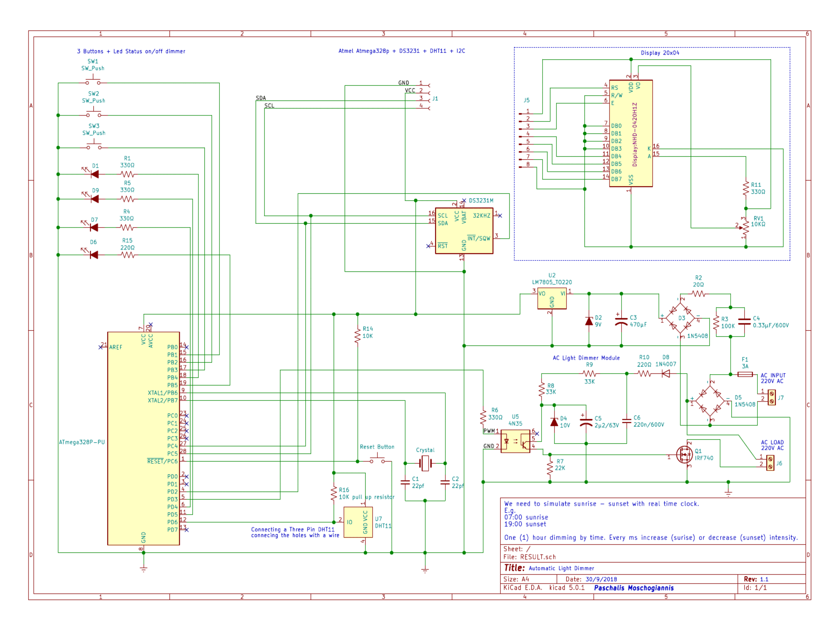Click the DHT11 sensor U7 block

point(358,522)
